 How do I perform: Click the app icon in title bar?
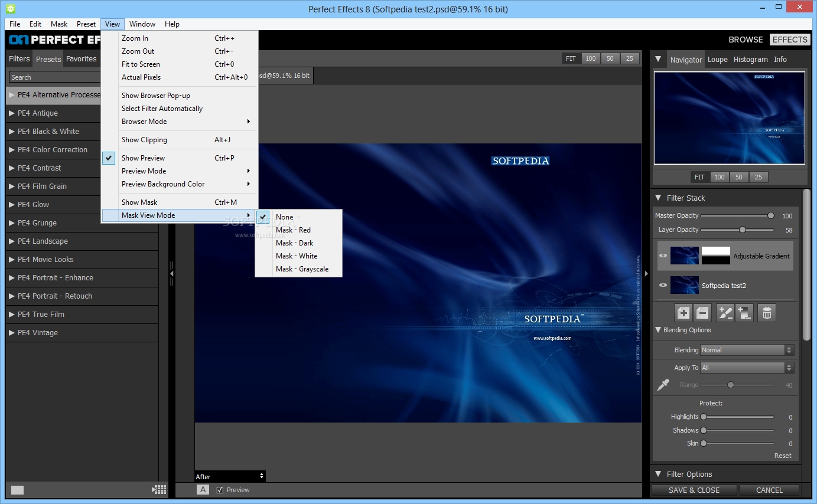10,9
